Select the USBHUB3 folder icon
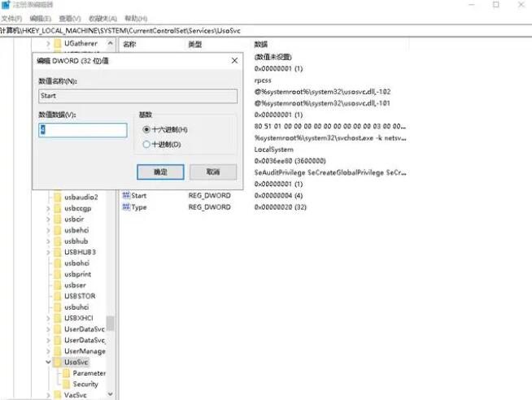The height and width of the screenshot is (400, 532). click(x=58, y=252)
